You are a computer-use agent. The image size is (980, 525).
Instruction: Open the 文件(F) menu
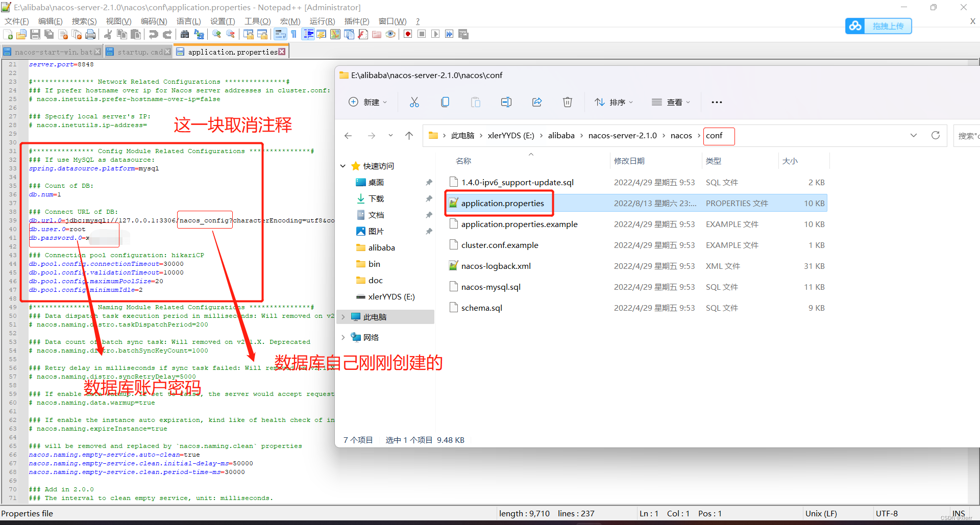coord(17,21)
